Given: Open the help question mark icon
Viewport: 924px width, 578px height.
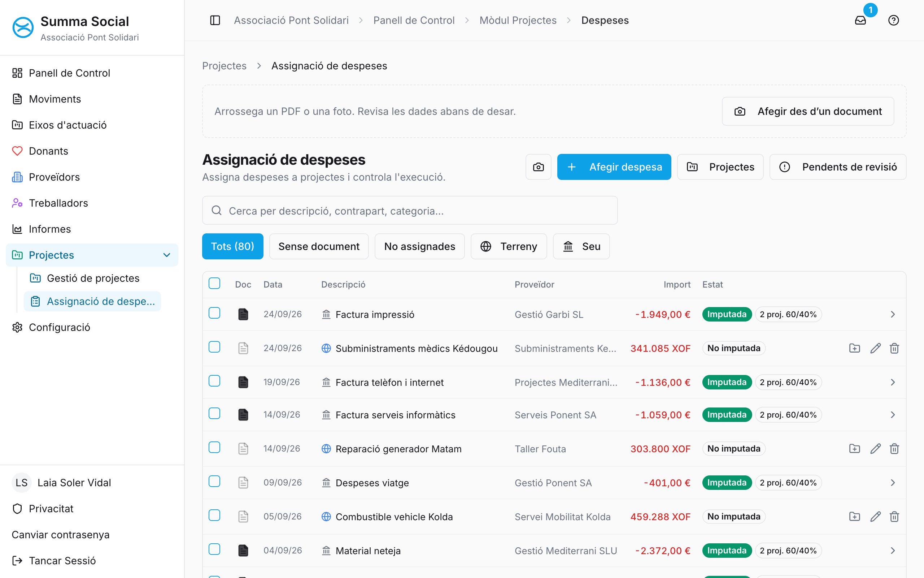Looking at the screenshot, I should point(893,20).
